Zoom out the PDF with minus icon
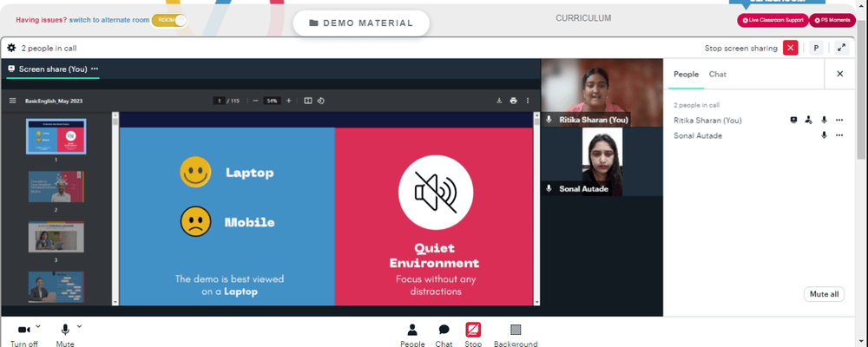 (255, 101)
